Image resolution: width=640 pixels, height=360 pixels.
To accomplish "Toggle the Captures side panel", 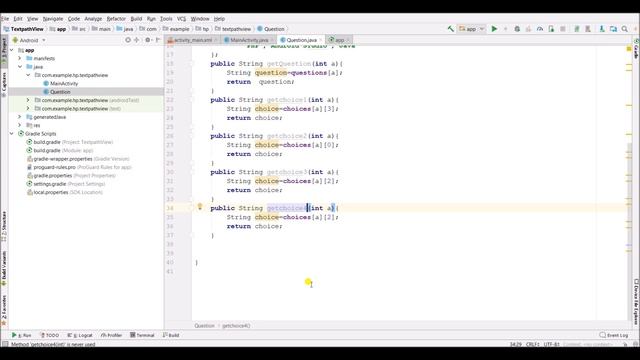I will point(4,84).
